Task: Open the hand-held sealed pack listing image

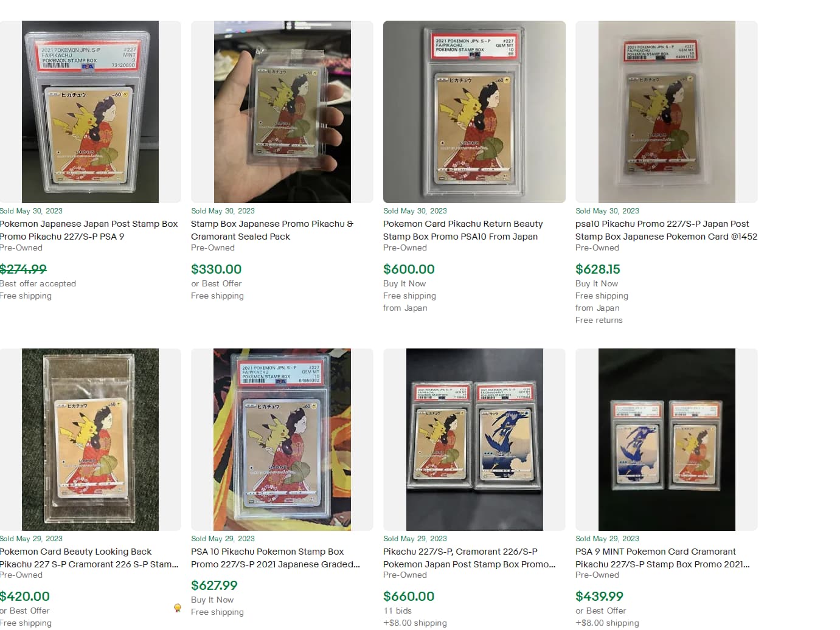Action: click(x=282, y=112)
